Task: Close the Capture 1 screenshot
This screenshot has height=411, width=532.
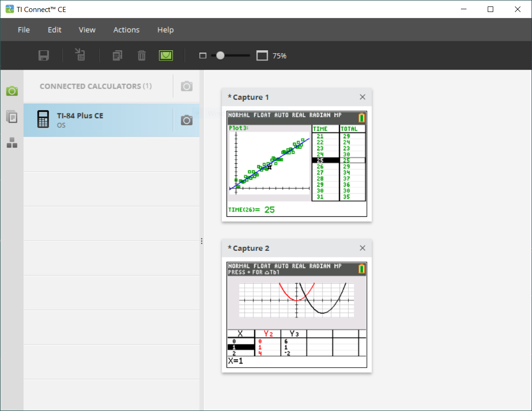Action: [362, 97]
